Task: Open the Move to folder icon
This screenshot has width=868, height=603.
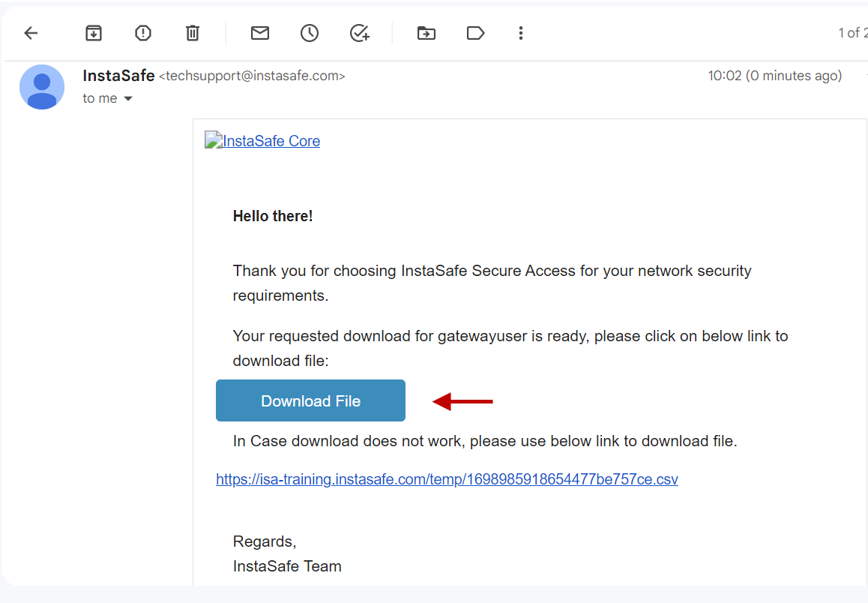Action: [427, 33]
